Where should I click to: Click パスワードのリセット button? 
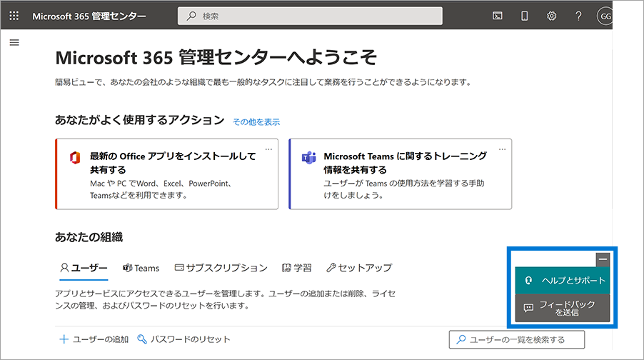[x=183, y=339]
